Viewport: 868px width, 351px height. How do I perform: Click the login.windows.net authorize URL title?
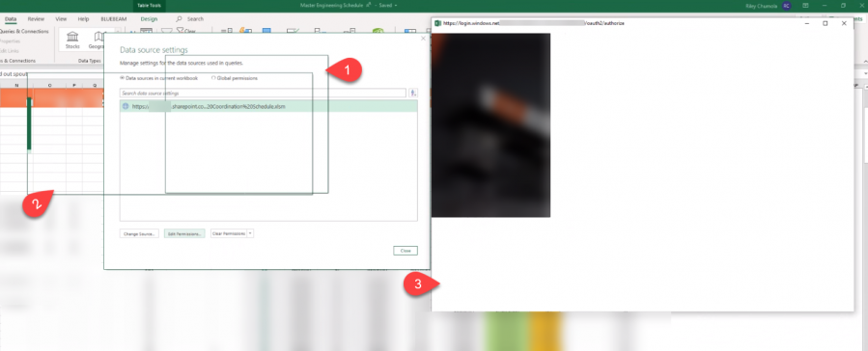point(534,23)
